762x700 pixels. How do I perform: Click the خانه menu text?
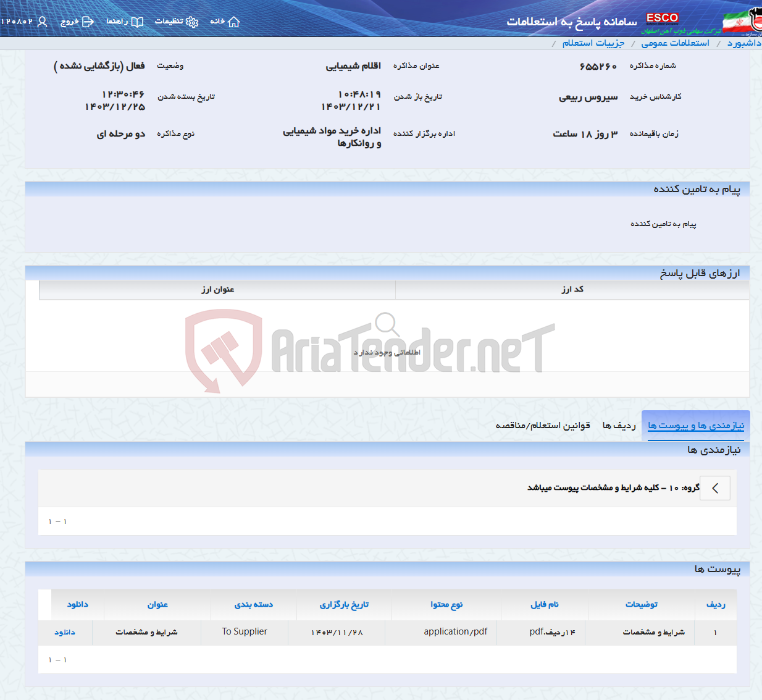(217, 21)
